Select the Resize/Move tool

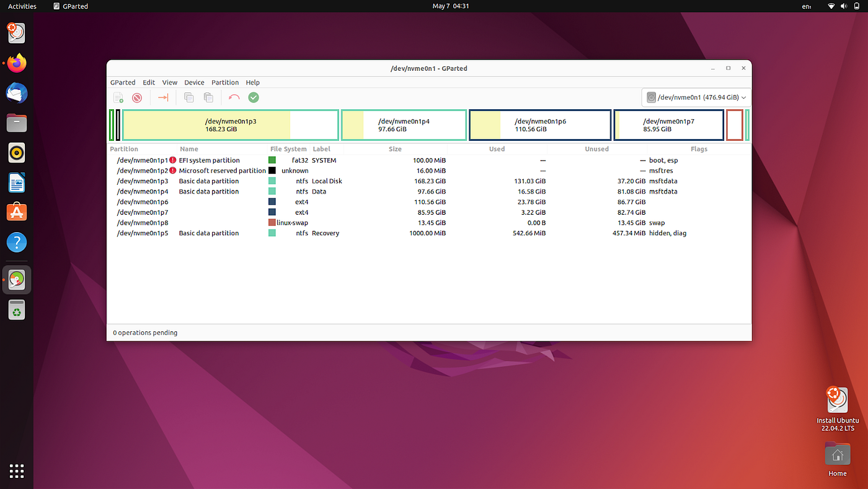click(164, 97)
